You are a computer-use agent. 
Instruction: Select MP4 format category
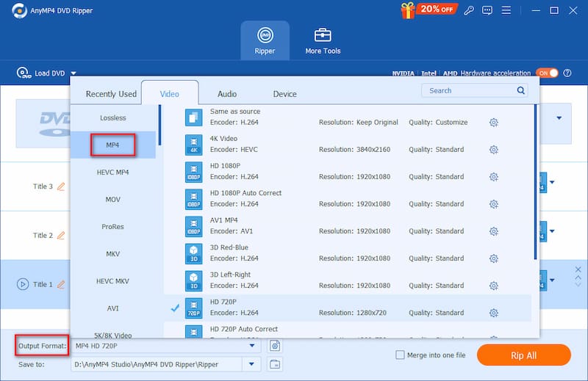coord(113,145)
